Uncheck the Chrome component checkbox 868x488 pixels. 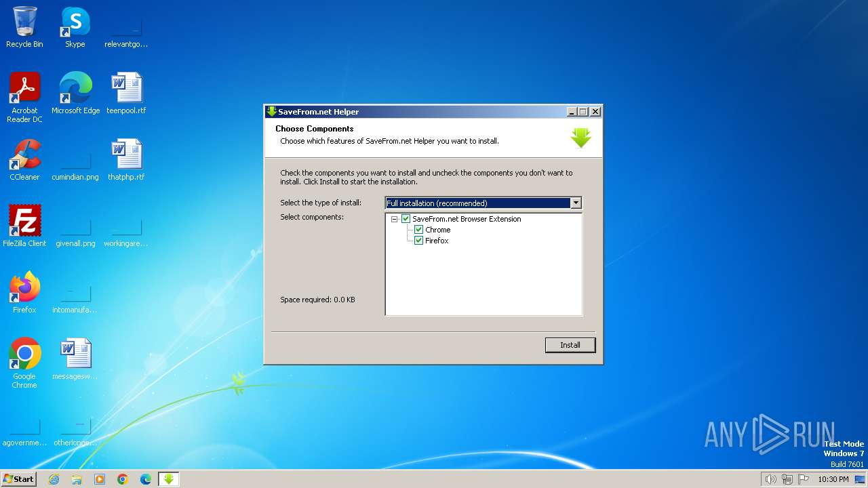[418, 230]
